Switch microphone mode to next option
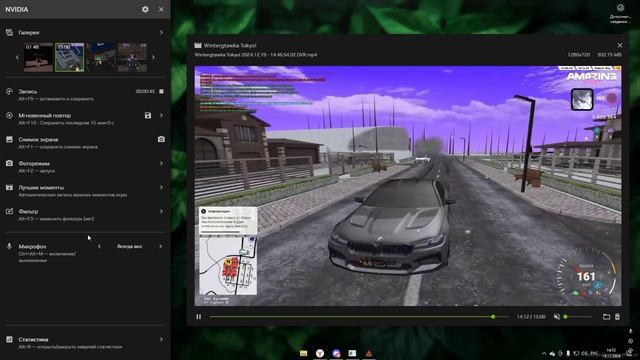The image size is (640, 360). click(160, 246)
